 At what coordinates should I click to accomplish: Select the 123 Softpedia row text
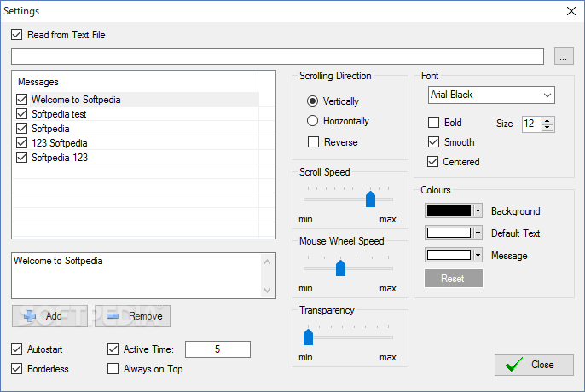coord(60,143)
